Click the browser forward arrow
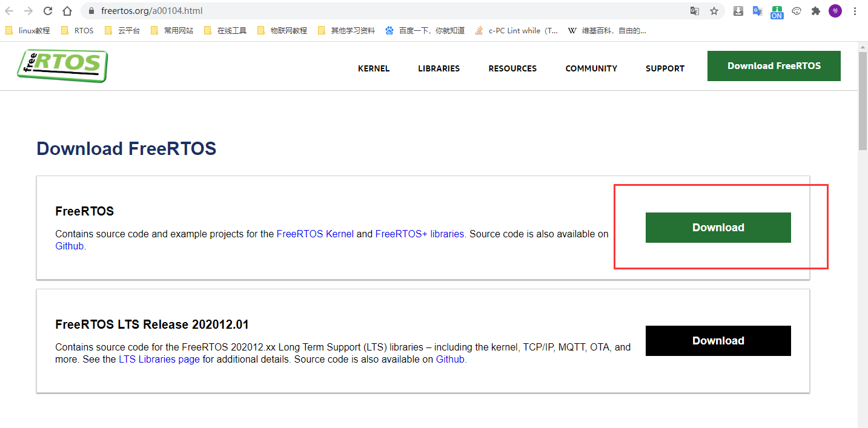The image size is (868, 428). pyautogui.click(x=28, y=11)
